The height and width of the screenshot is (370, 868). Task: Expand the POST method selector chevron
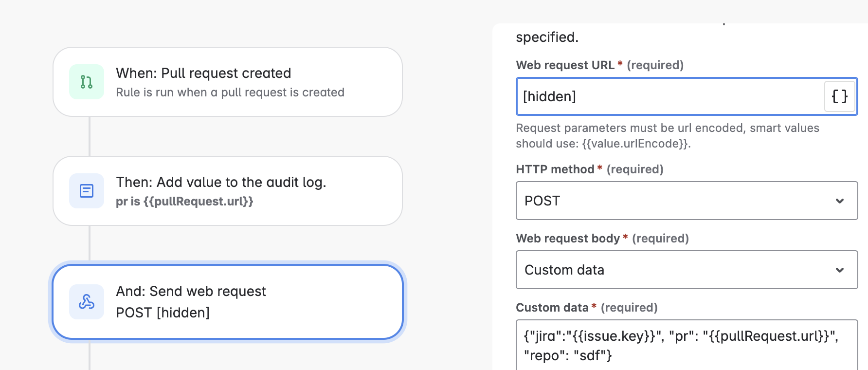[839, 201]
